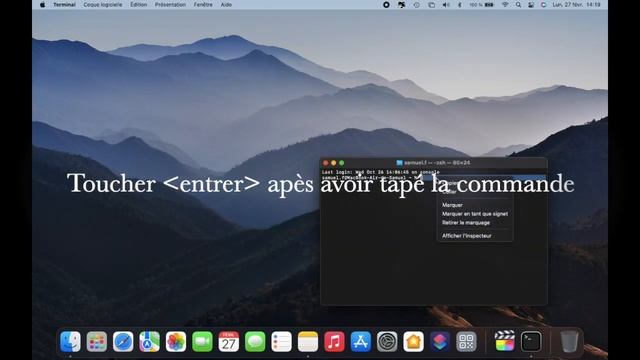Open Time Machine menu bar icon
Image resolution: width=640 pixels, height=360 pixels.
click(x=416, y=5)
